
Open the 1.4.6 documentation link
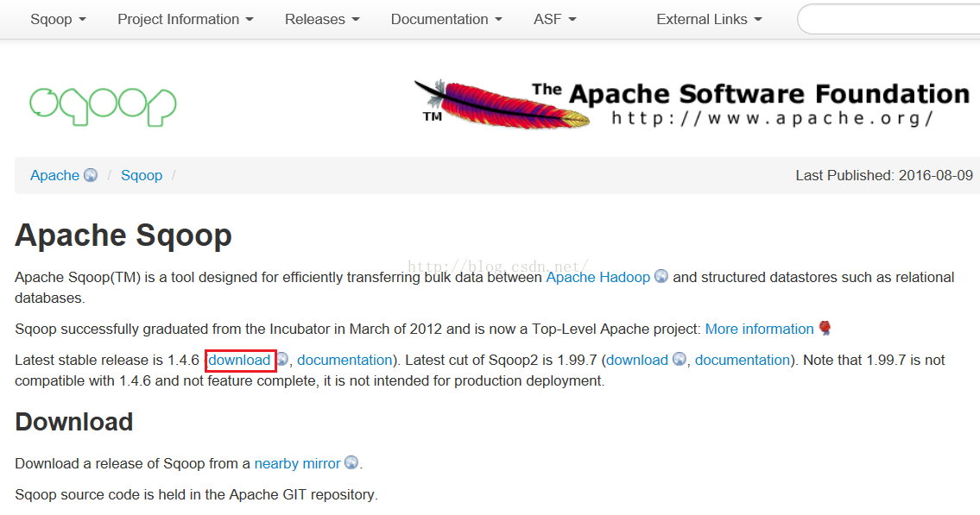coord(345,360)
